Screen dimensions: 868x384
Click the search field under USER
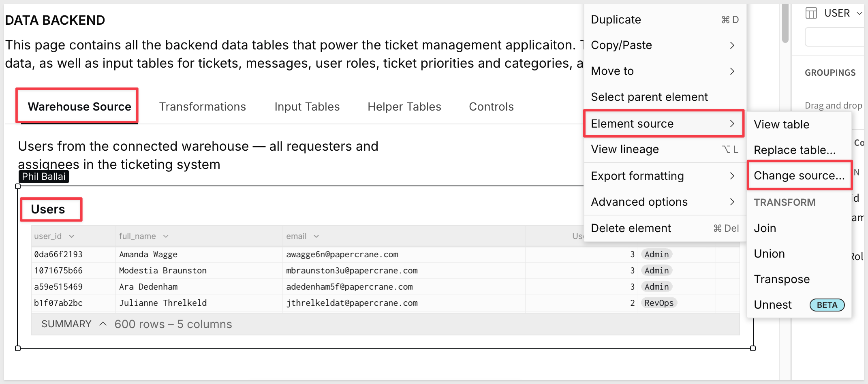point(835,37)
